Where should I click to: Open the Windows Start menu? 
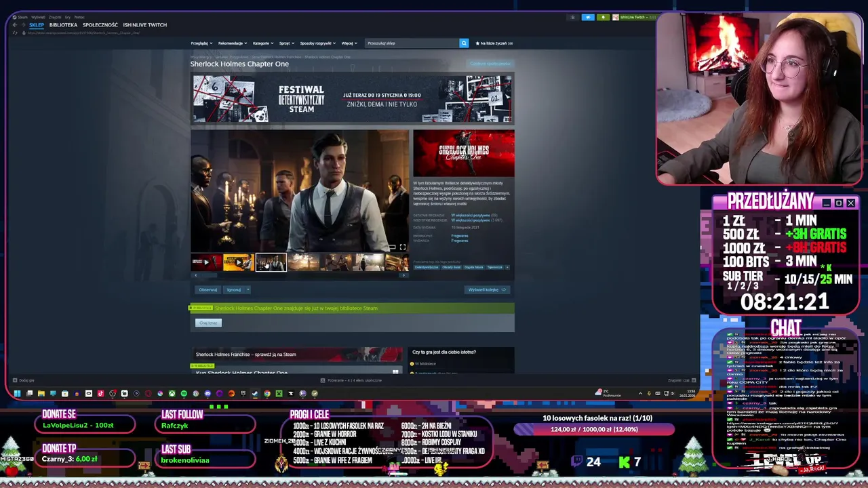pos(17,393)
